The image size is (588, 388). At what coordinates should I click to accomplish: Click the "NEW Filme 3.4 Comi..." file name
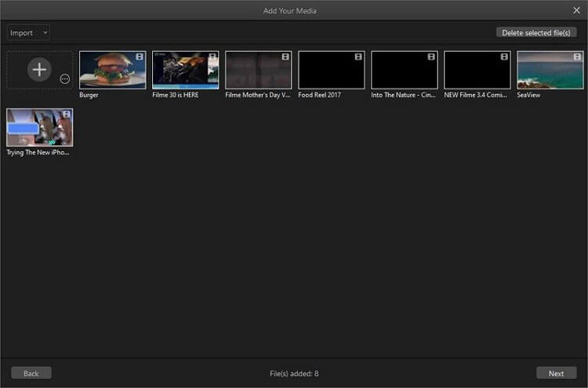point(476,95)
